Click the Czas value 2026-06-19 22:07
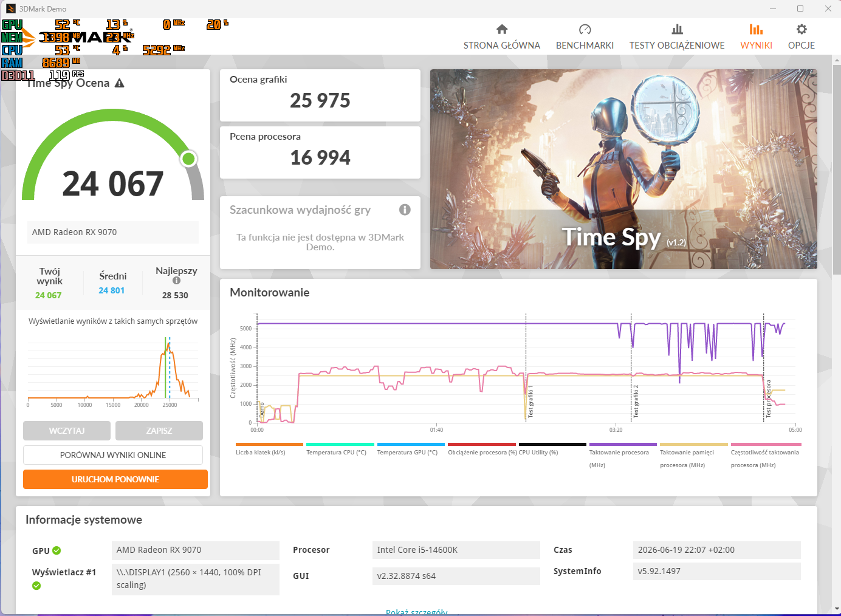841x616 pixels. click(716, 550)
